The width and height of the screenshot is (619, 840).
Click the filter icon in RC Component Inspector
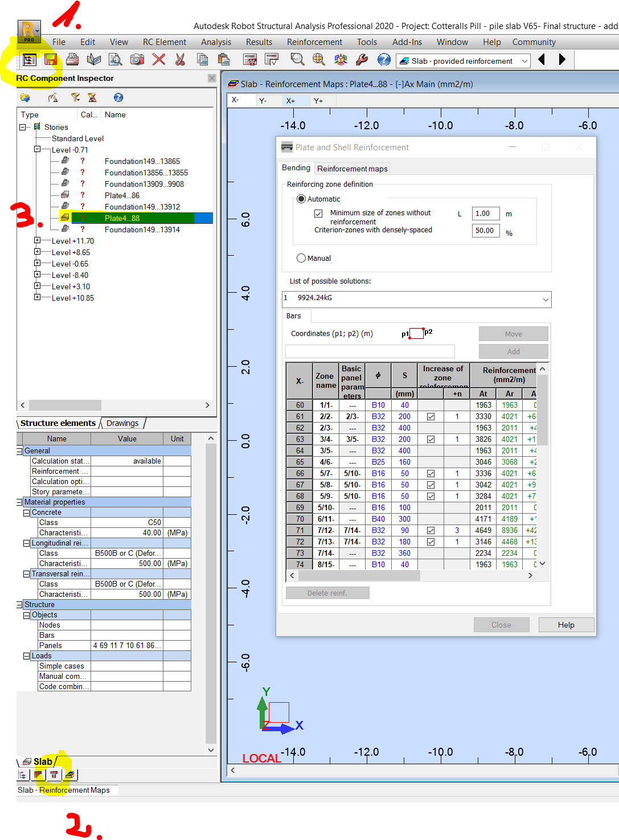75,97
